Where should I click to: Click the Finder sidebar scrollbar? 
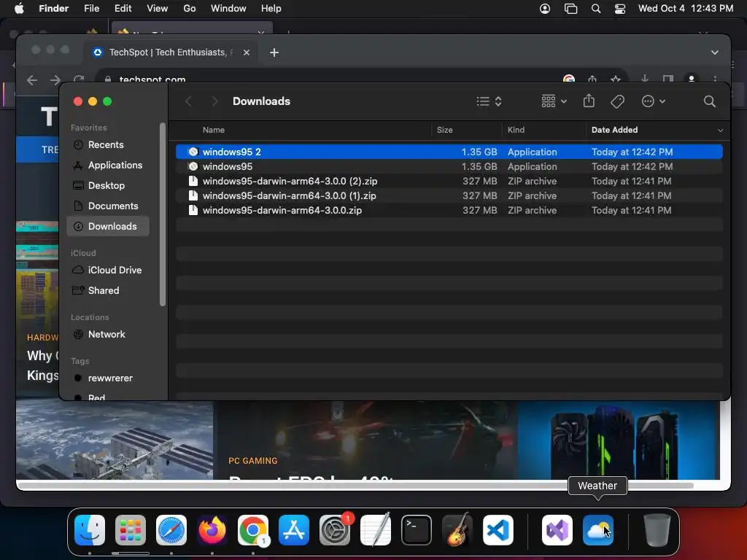pos(163,214)
